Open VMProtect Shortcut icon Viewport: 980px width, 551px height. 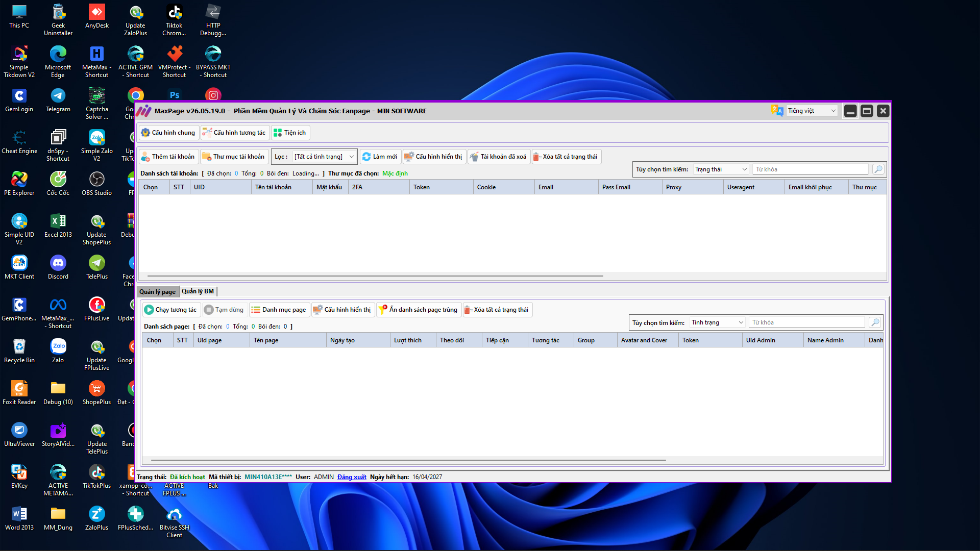click(x=174, y=62)
